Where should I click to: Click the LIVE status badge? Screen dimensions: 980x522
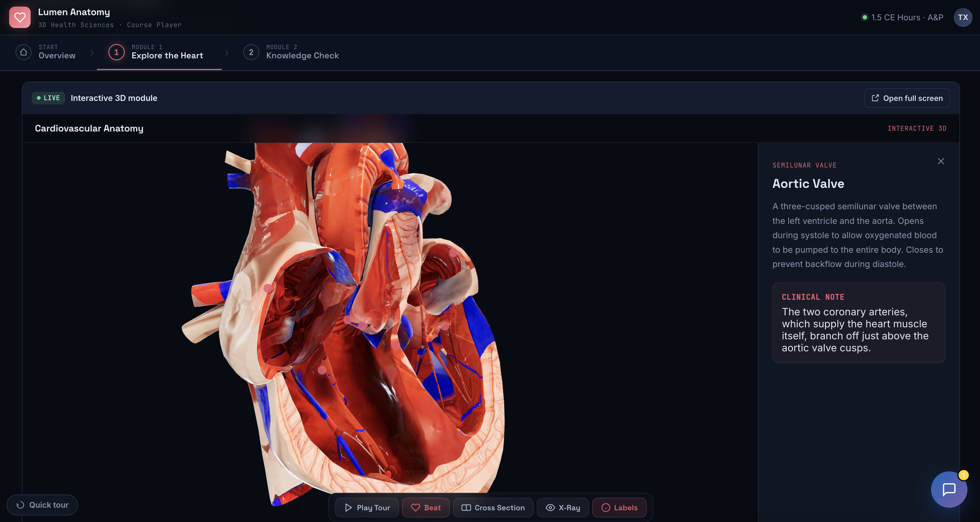coord(48,98)
